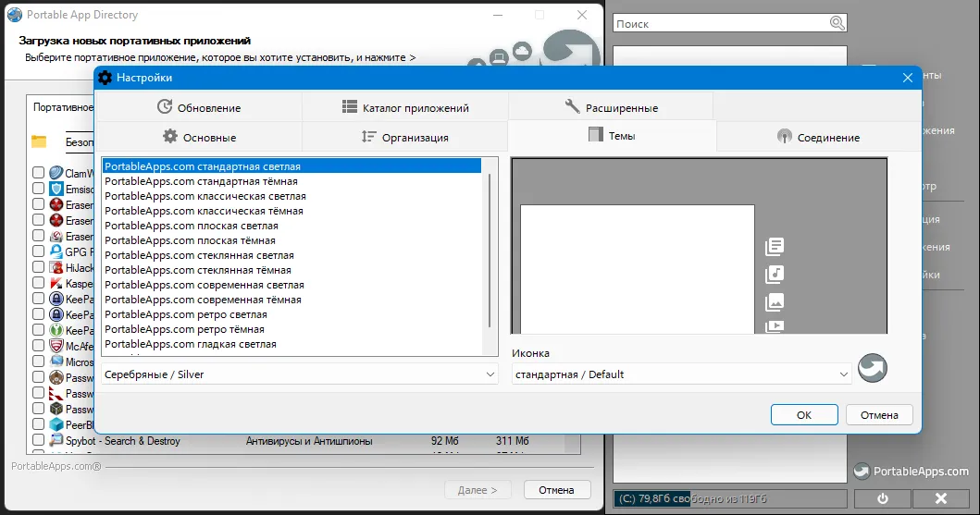Click the power icon button at bottom right
The width and height of the screenshot is (980, 515).
pos(883,498)
